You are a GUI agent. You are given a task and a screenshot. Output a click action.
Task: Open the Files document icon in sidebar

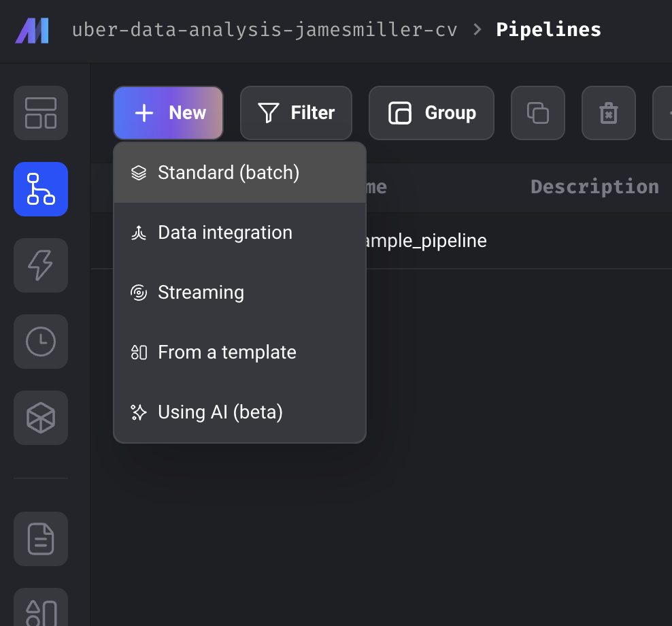pyautogui.click(x=41, y=539)
